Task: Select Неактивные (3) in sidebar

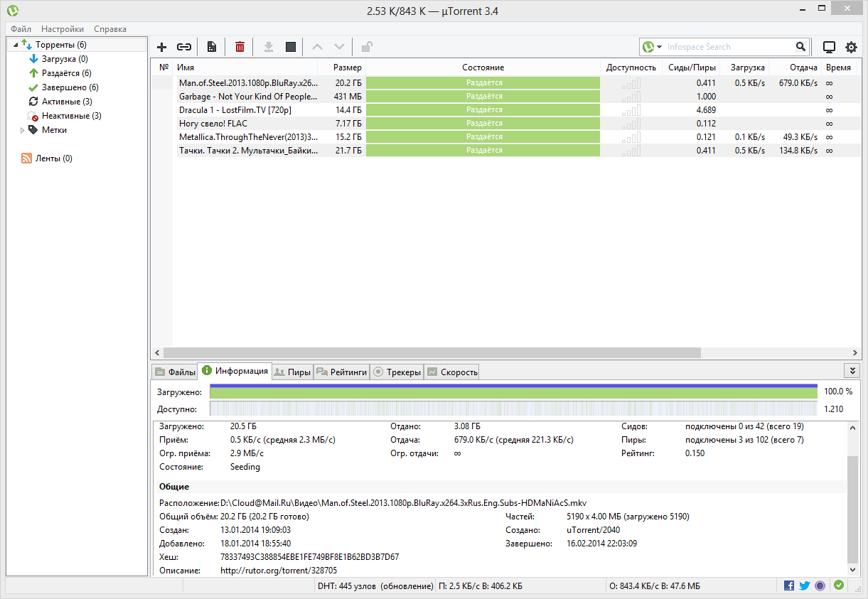Action: tap(71, 116)
